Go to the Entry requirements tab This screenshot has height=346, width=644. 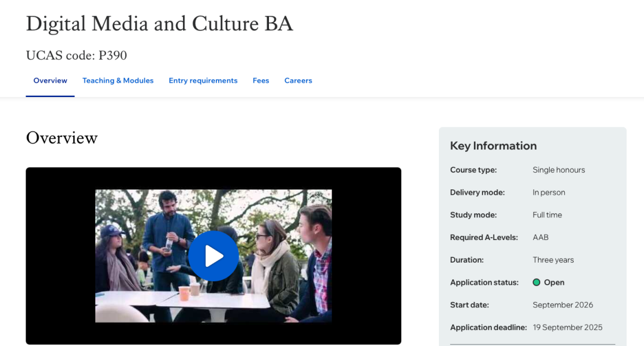point(203,80)
